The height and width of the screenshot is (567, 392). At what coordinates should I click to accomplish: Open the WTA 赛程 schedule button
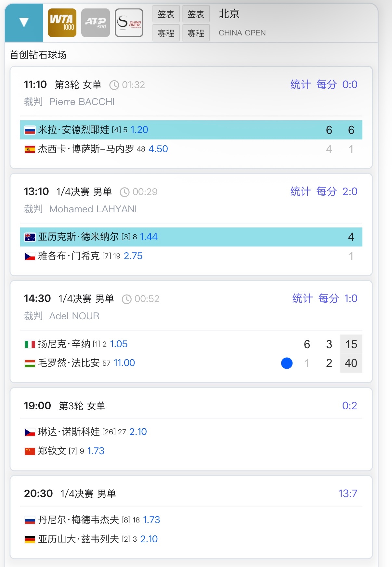166,33
